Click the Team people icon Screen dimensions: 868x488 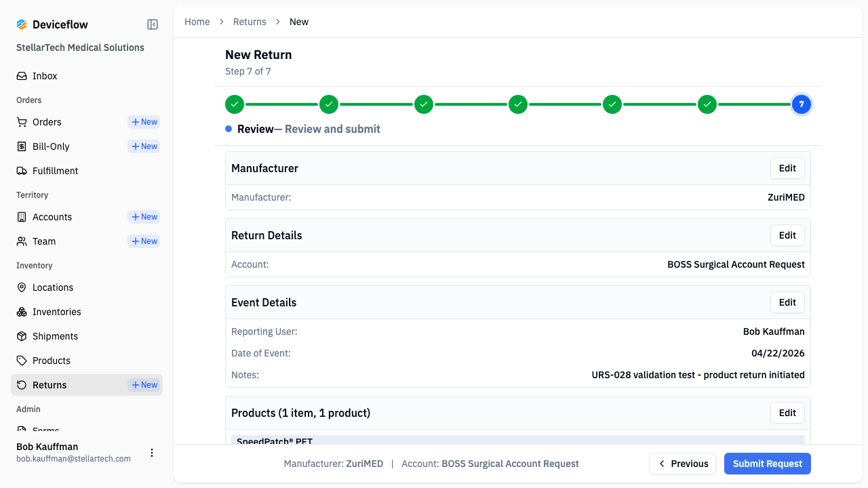[22, 241]
